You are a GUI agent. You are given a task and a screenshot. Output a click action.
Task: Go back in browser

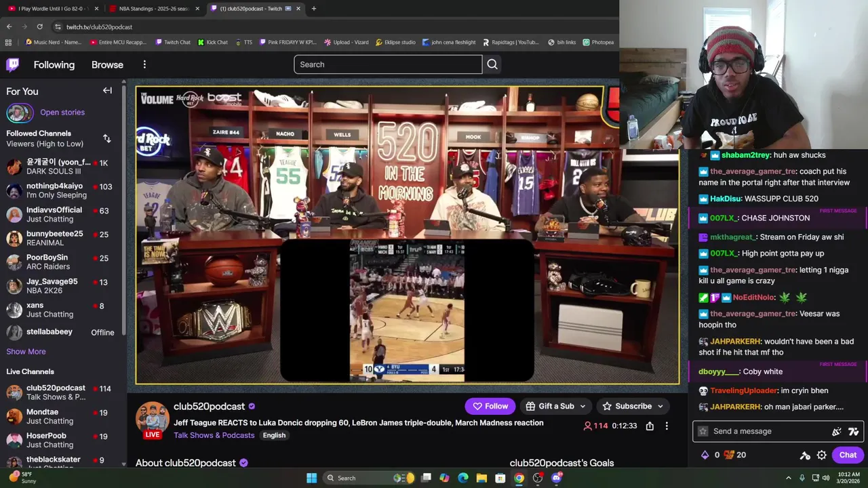click(9, 26)
